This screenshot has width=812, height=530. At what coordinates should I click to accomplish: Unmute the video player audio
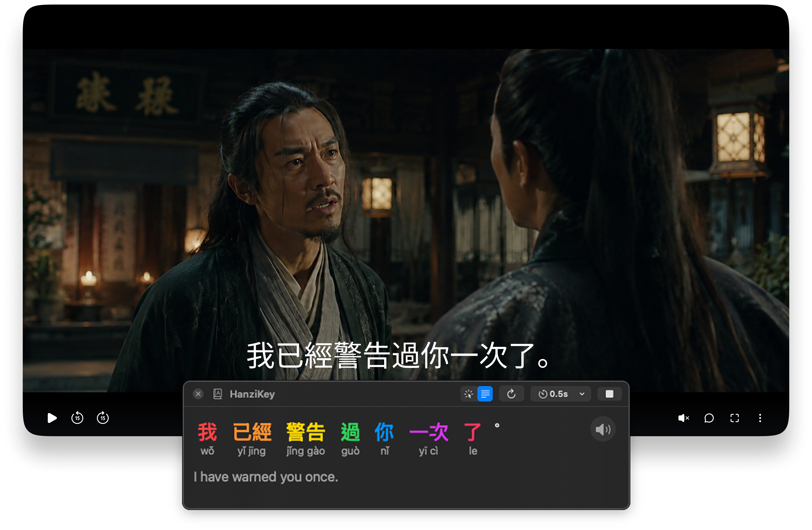(683, 418)
